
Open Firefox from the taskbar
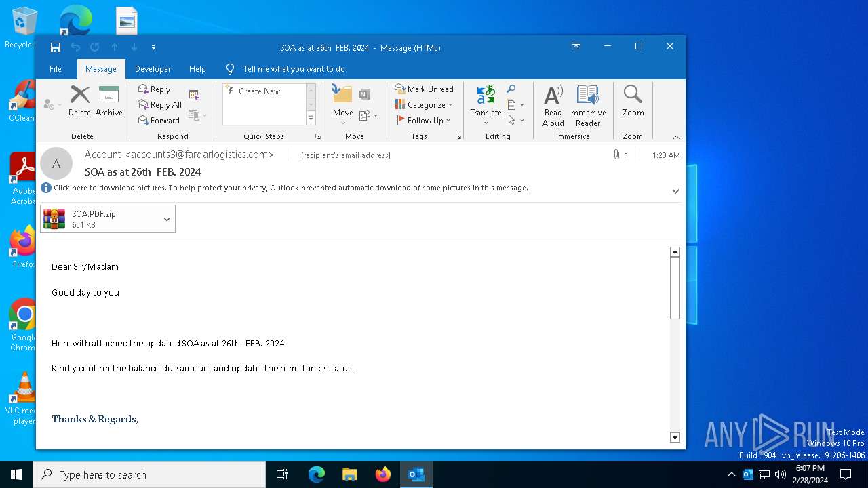click(382, 474)
